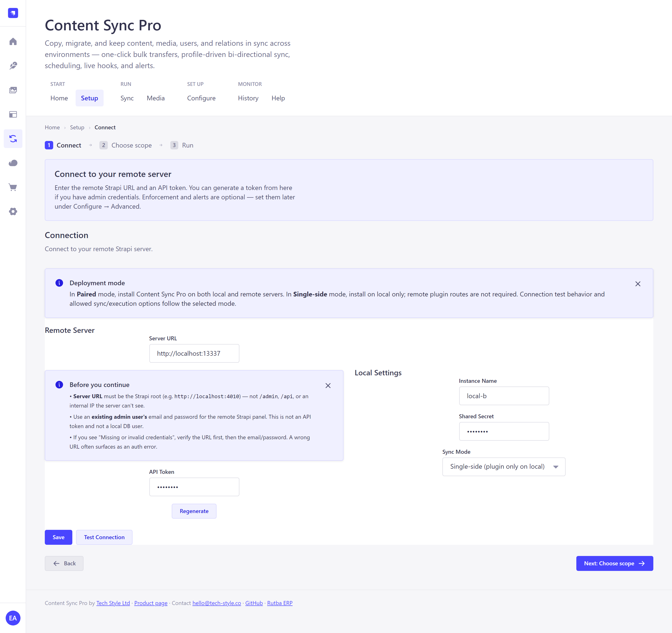Open the GitHub footer link
The width and height of the screenshot is (672, 633).
coord(254,603)
